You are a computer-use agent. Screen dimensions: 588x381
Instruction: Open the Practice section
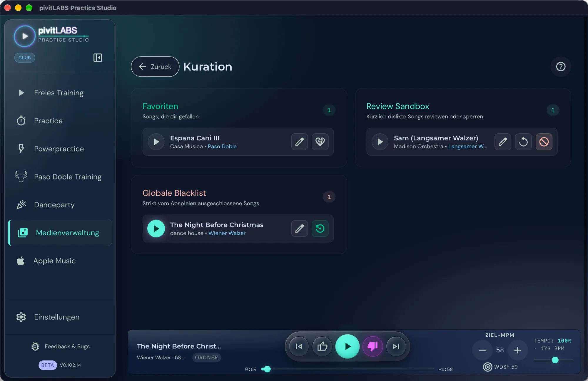click(x=60, y=121)
